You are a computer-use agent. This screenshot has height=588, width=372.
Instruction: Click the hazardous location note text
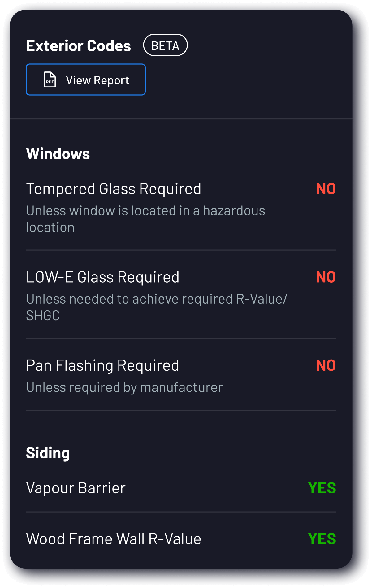(x=145, y=219)
